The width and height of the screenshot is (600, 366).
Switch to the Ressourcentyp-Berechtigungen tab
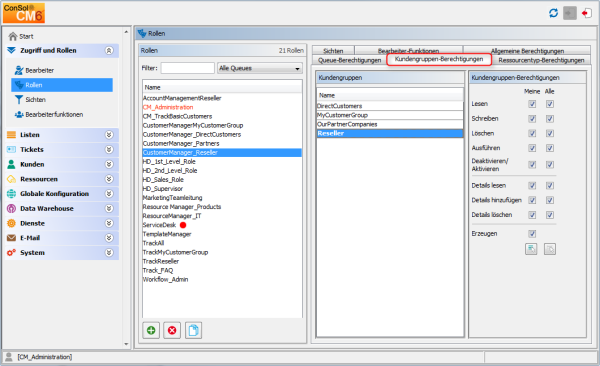[541, 60]
